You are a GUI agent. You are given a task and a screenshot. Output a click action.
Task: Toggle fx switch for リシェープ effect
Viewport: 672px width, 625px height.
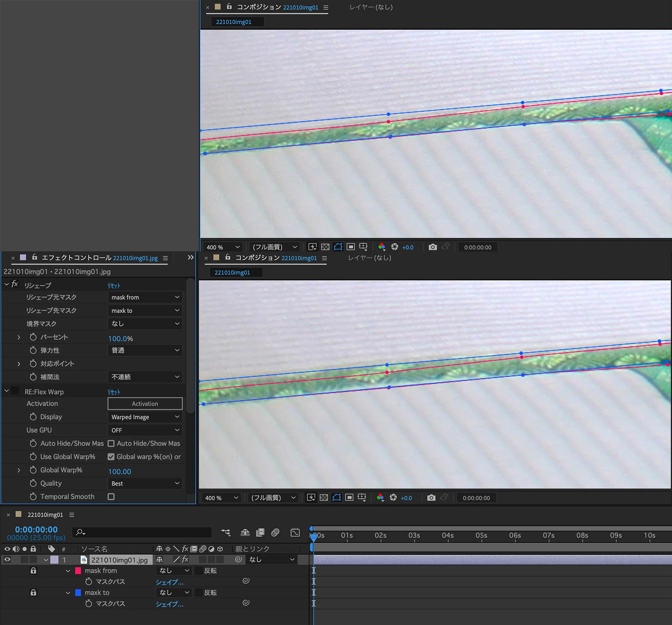(15, 284)
